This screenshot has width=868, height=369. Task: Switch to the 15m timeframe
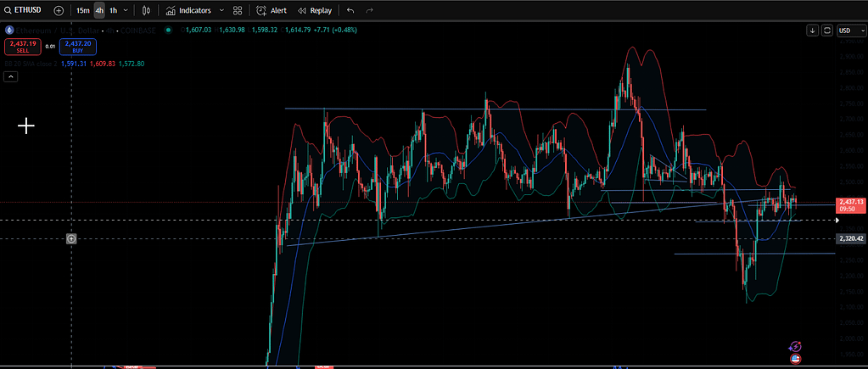(x=83, y=10)
